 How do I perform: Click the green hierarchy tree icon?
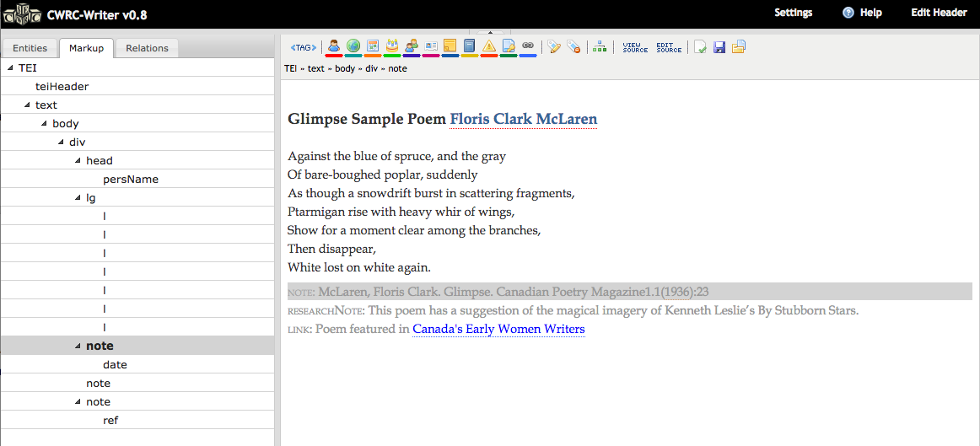click(600, 47)
